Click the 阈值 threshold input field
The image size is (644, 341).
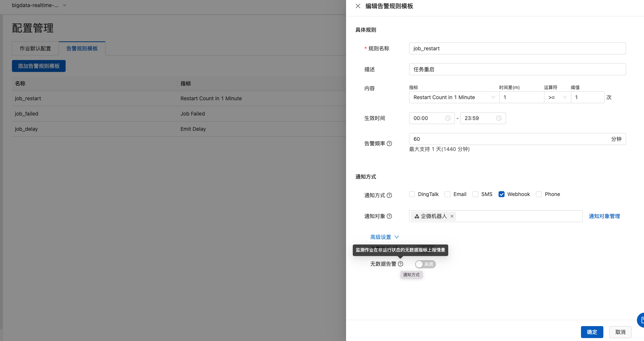click(x=588, y=97)
